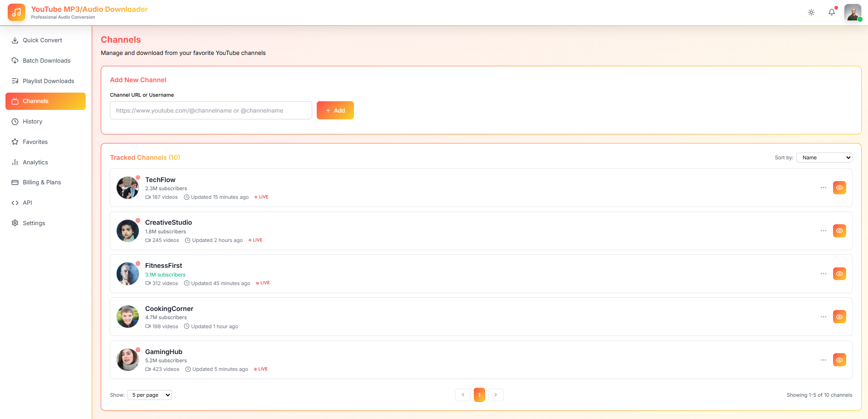Toggle eye visibility for FitnessFirst channel
This screenshot has height=419, width=868.
pos(839,274)
